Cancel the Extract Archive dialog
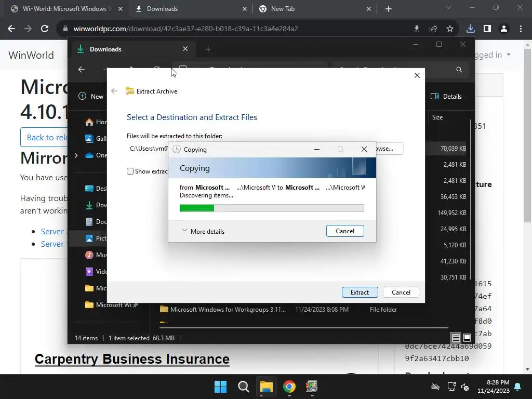Image resolution: width=532 pixels, height=399 pixels. click(x=401, y=292)
